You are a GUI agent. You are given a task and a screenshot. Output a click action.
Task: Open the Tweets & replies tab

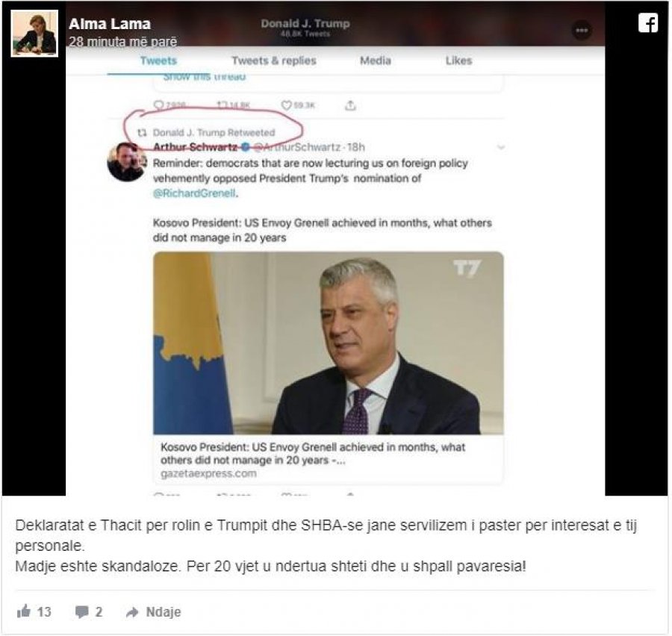[x=274, y=60]
